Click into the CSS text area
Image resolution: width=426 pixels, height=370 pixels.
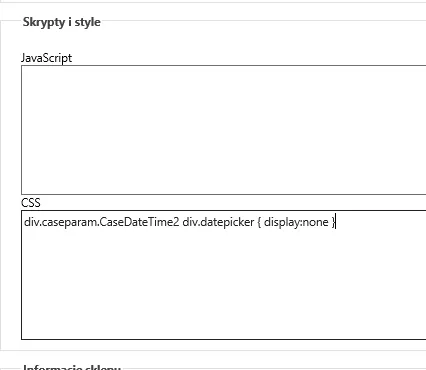223,275
